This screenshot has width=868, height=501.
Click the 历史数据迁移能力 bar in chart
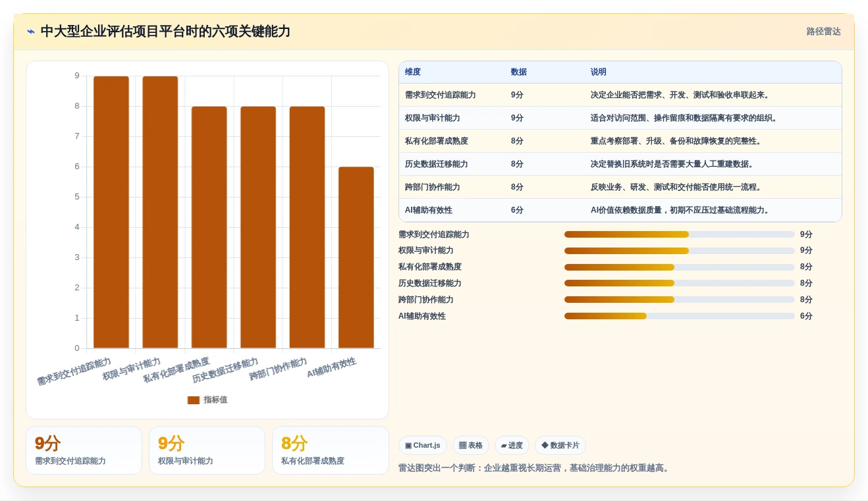(x=258, y=227)
